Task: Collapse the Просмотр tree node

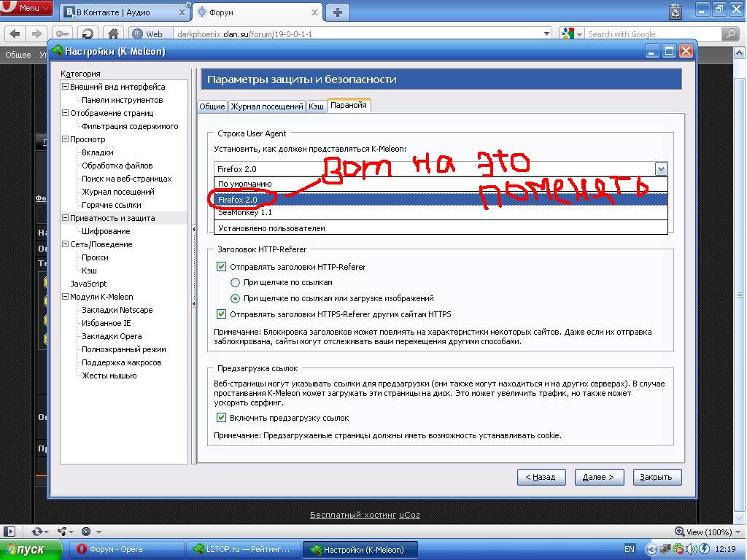Action: [x=65, y=139]
